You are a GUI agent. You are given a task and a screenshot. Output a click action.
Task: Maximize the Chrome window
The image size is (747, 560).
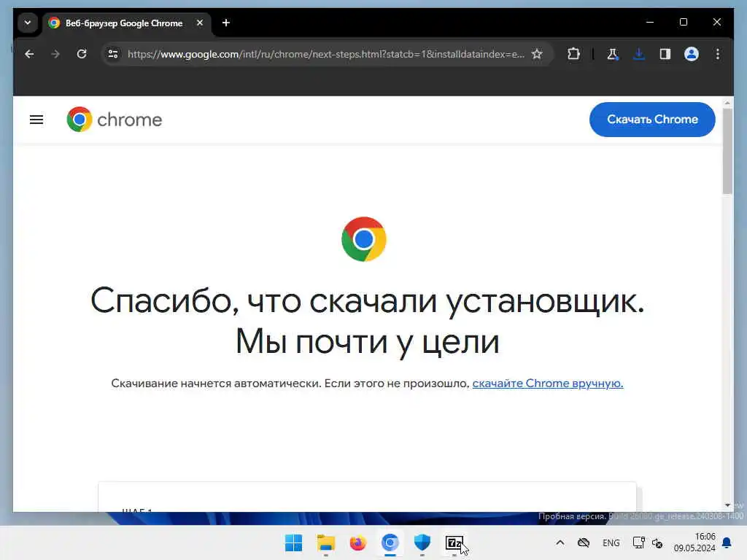click(684, 22)
